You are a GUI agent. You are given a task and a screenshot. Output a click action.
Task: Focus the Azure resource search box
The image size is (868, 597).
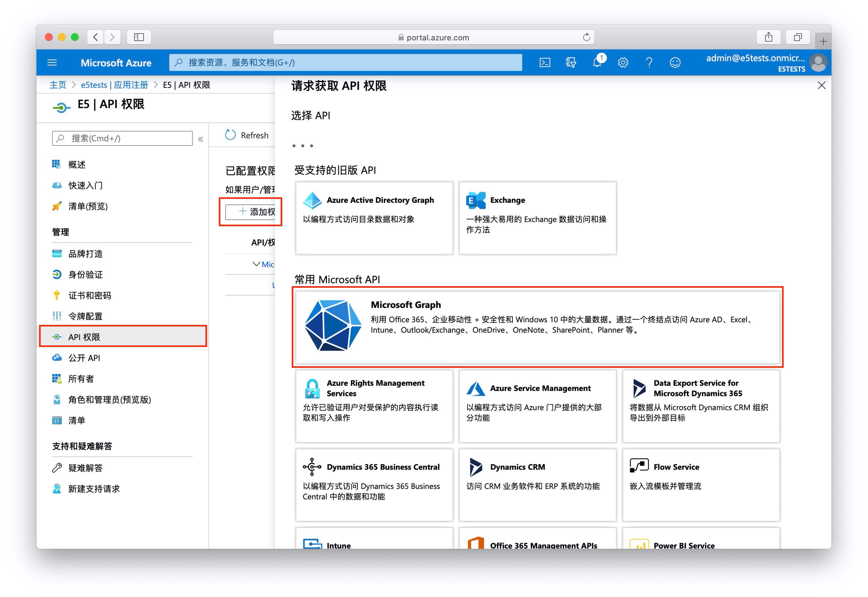pyautogui.click(x=345, y=62)
